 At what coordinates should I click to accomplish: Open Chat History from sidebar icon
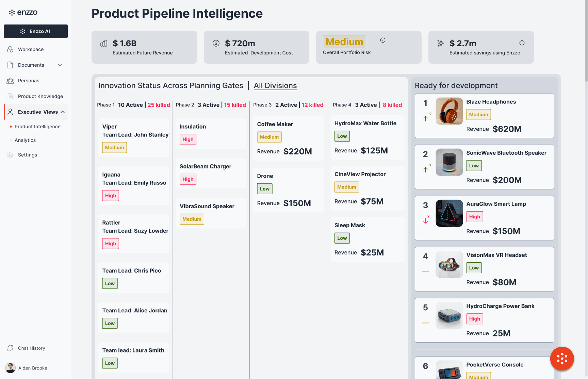(x=10, y=348)
